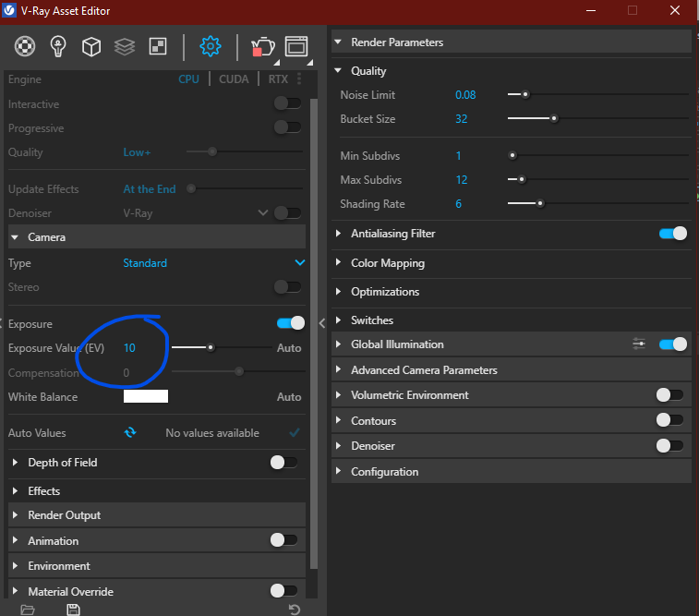
Task: Select the CUDA engine option
Action: click(x=234, y=79)
